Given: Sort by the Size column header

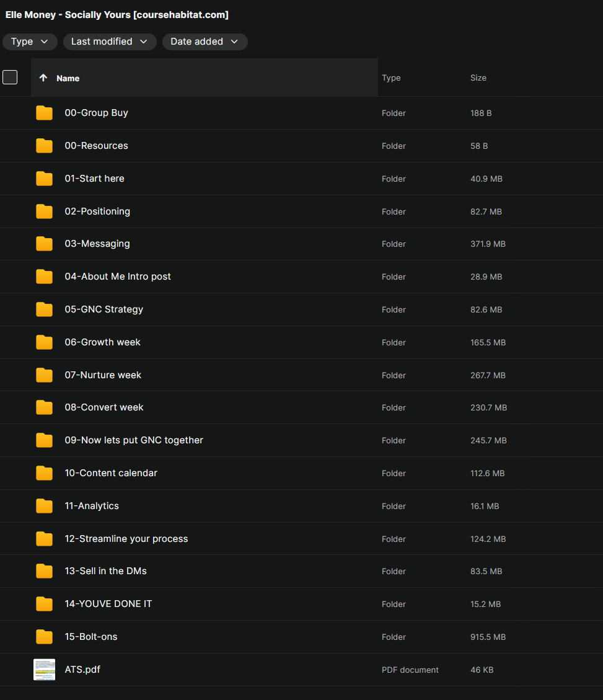Looking at the screenshot, I should pyautogui.click(x=478, y=78).
